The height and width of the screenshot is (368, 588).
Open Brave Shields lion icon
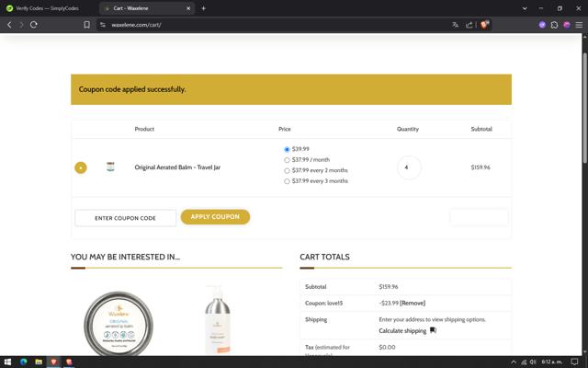point(484,25)
